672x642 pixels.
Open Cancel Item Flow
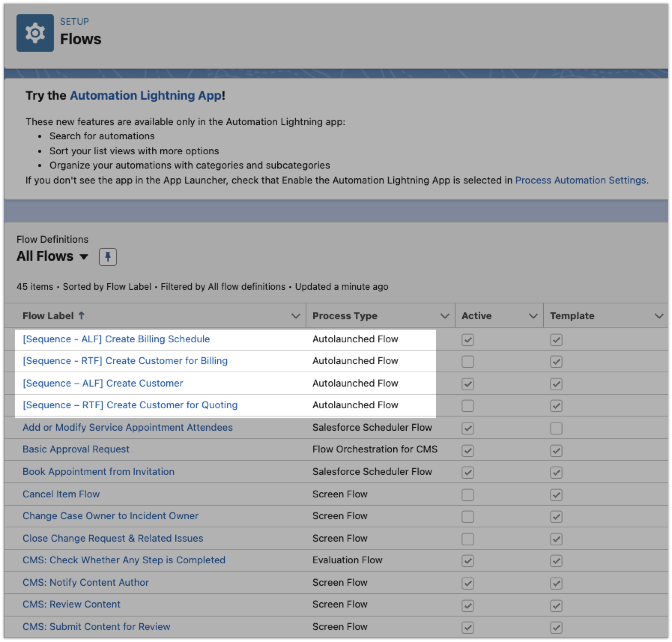tap(61, 494)
